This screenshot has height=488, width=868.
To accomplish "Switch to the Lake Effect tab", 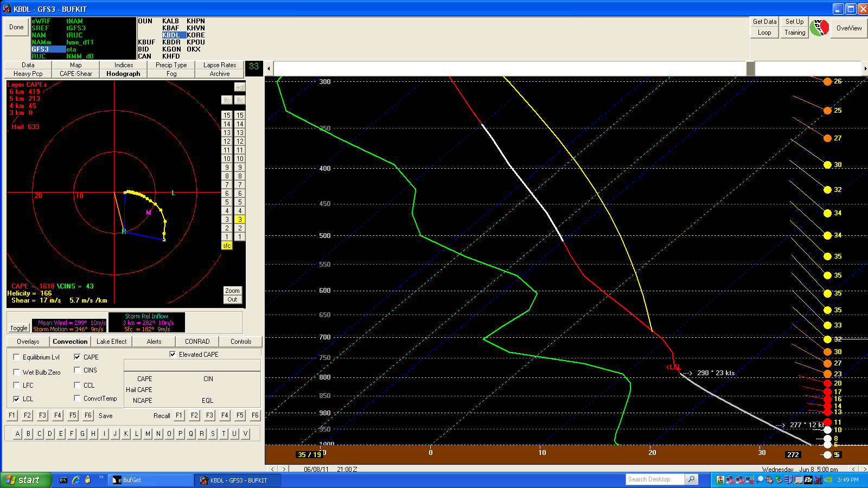I will pyautogui.click(x=111, y=342).
